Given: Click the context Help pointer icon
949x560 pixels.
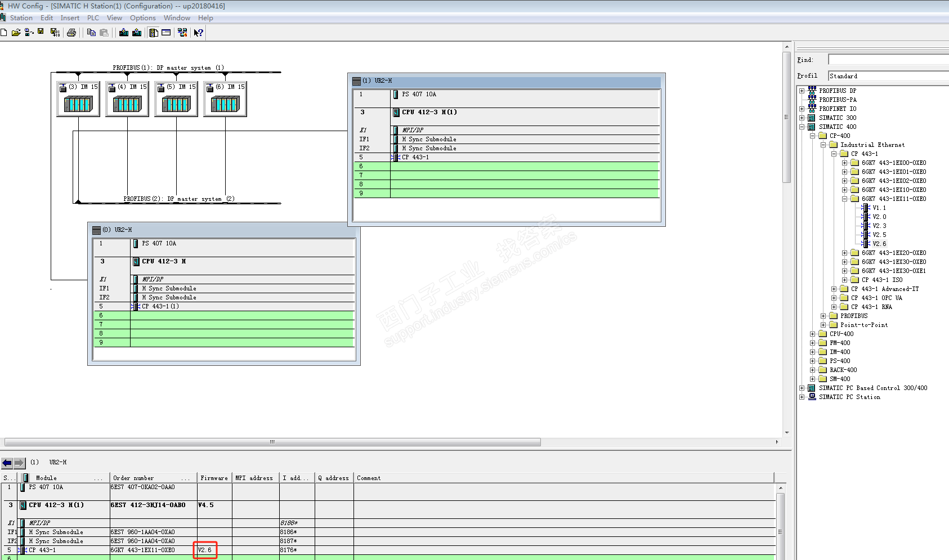Looking at the screenshot, I should click(198, 33).
